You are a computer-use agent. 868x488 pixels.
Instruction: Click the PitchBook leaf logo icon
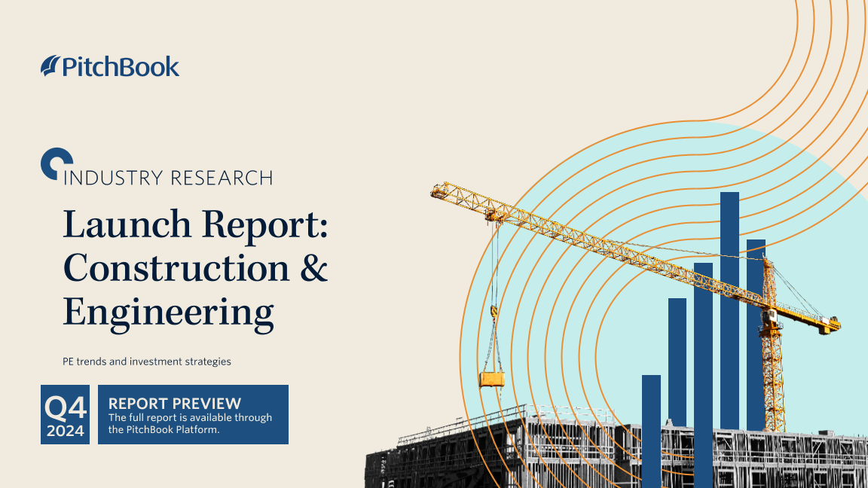[50, 66]
